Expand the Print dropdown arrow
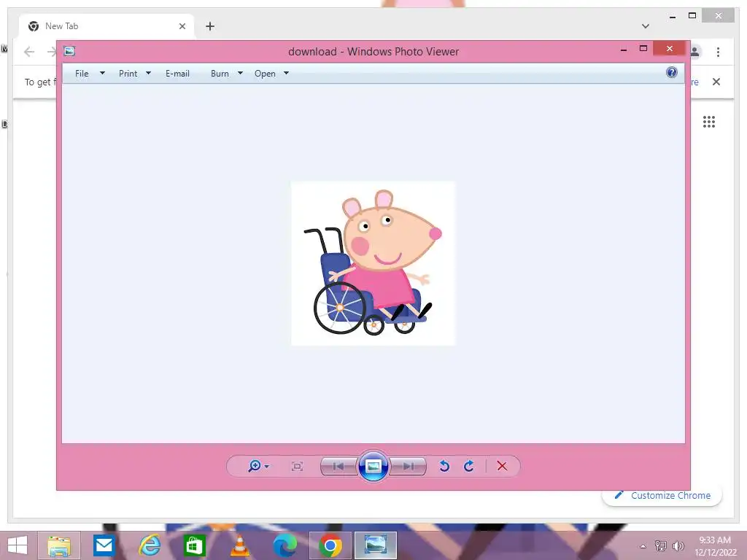 (x=148, y=73)
